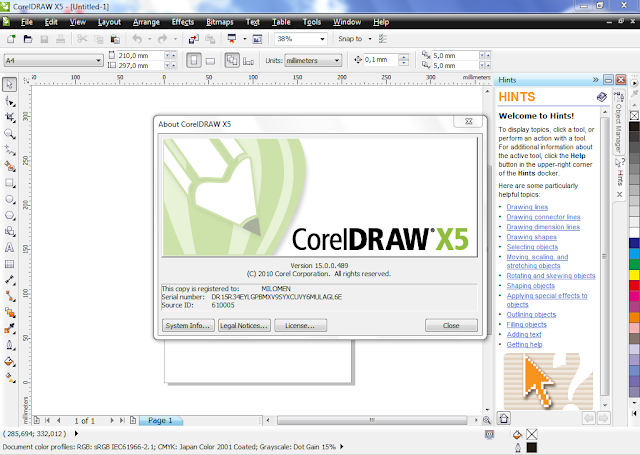Select the Text tool
Screen dimensions: 640x455
coord(10,248)
